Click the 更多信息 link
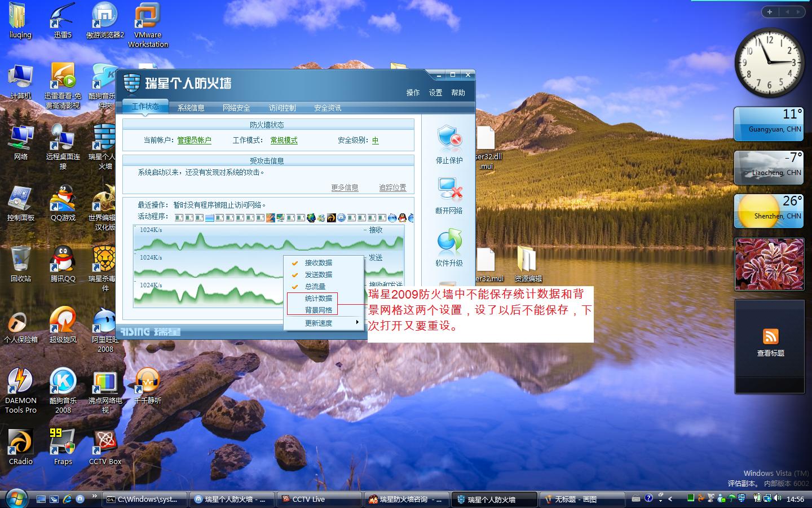The height and width of the screenshot is (508, 812). point(345,187)
